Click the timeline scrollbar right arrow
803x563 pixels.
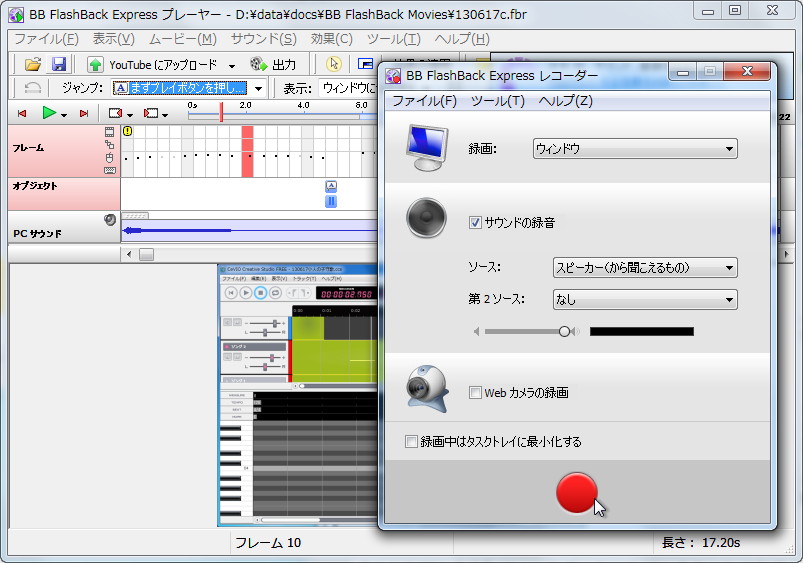[x=786, y=254]
